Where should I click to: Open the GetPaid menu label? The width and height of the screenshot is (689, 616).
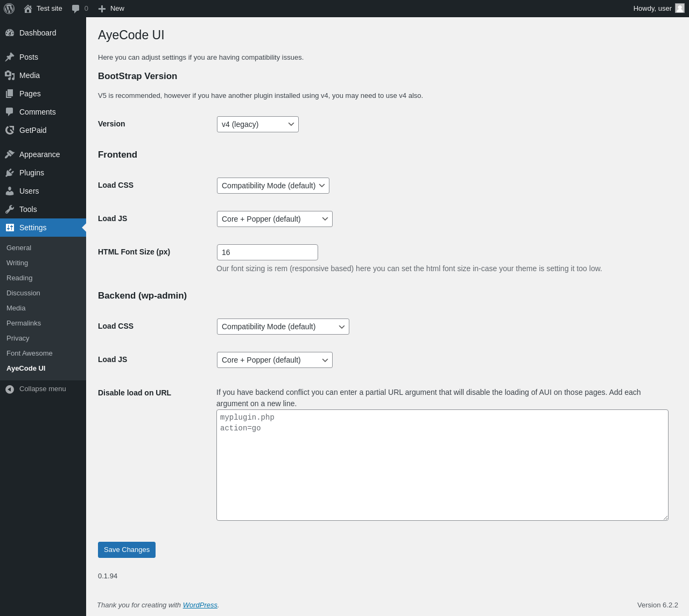(x=33, y=130)
